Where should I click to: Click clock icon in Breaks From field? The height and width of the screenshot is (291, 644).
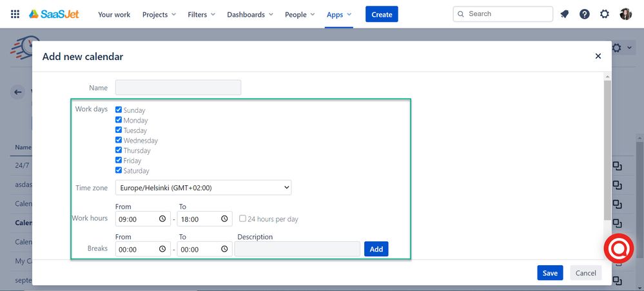[x=162, y=249]
